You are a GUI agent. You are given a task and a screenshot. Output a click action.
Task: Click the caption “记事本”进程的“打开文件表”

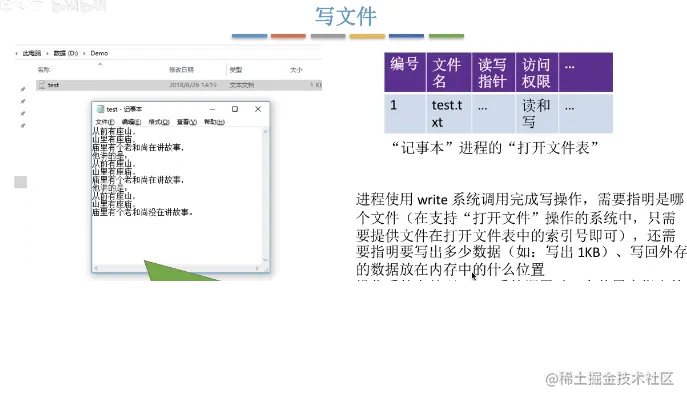[x=495, y=148]
